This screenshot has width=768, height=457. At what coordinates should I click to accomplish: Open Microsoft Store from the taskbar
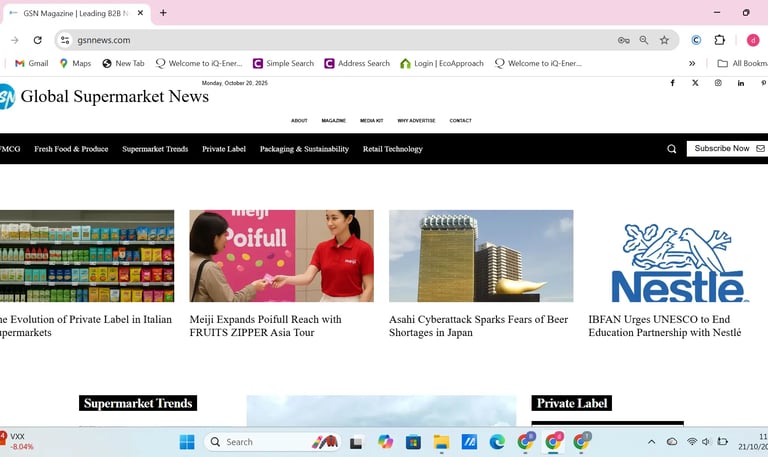click(x=413, y=442)
